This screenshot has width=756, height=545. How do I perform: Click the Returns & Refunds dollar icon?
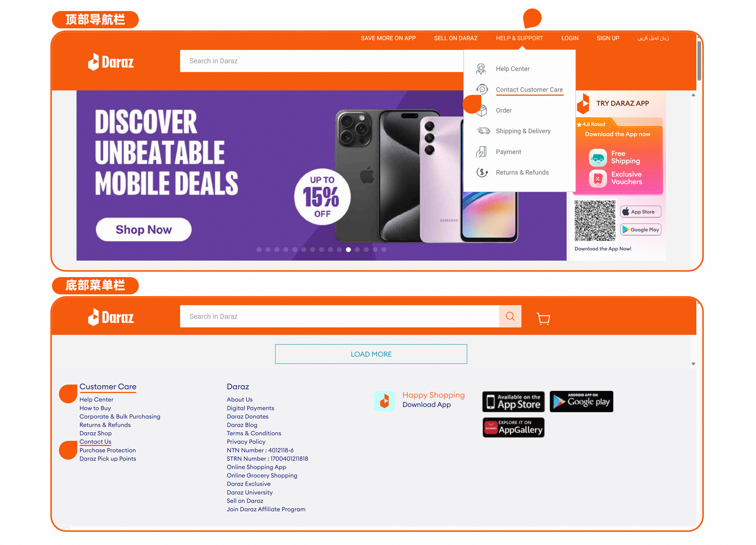(x=482, y=172)
